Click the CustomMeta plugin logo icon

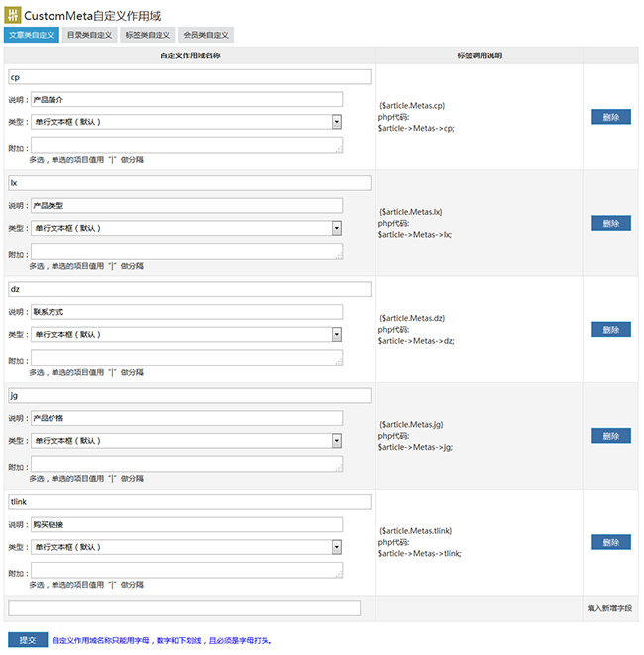click(x=13, y=15)
